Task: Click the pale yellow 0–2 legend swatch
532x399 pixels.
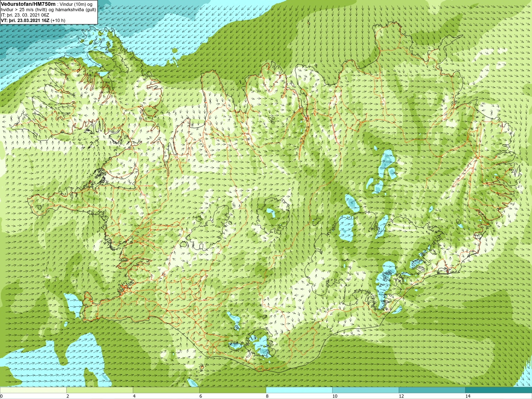Action: point(33,390)
